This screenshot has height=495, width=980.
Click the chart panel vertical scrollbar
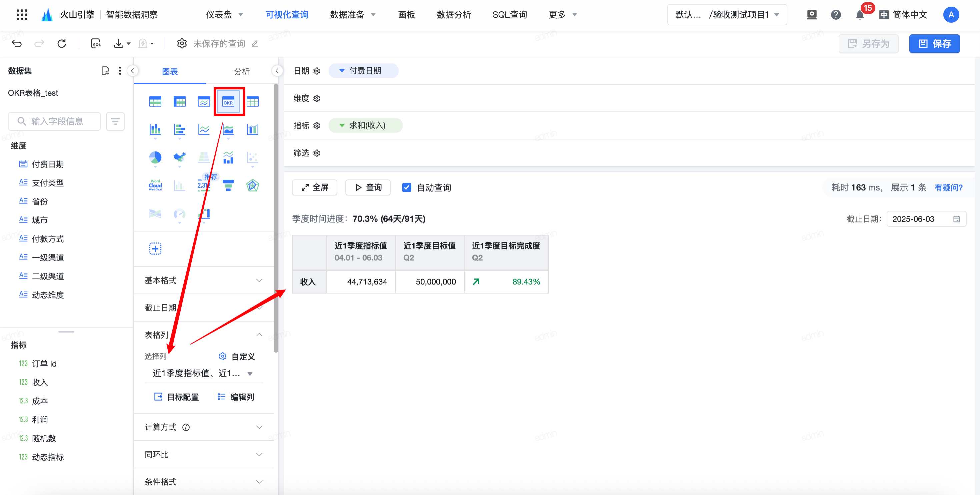tap(276, 219)
